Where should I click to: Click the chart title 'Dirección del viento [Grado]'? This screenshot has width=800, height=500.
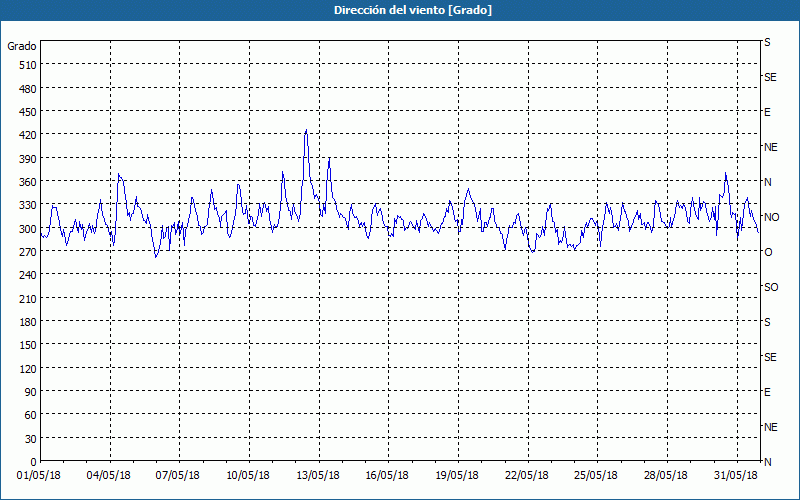point(413,10)
